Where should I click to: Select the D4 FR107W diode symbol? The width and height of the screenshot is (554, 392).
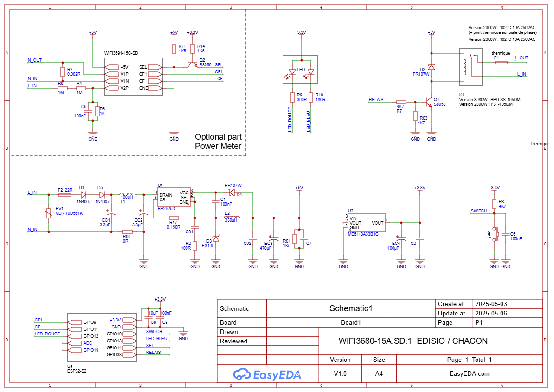point(232,193)
